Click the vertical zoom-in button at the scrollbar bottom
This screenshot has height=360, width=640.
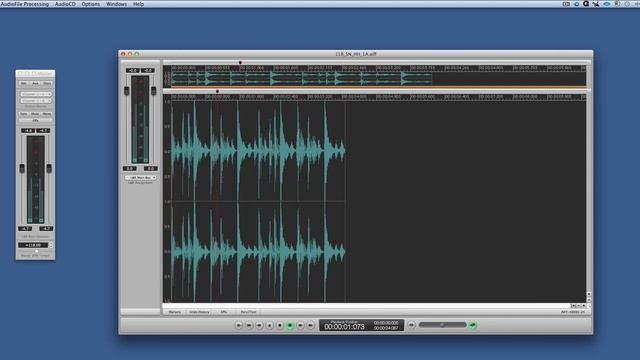coord(589,294)
